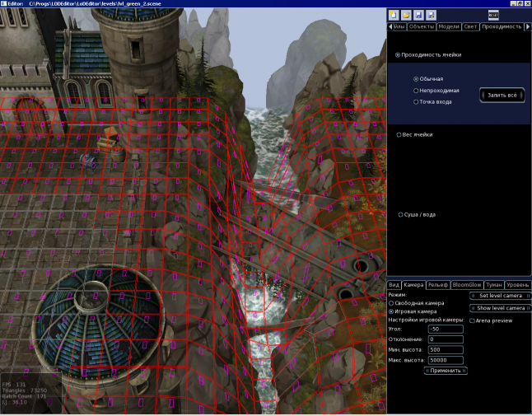Open the Рельеф tab

coord(438,285)
